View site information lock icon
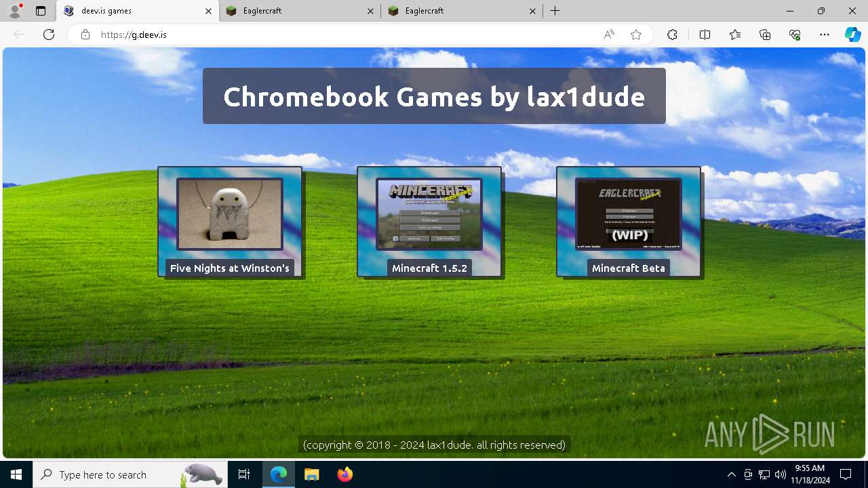Screen dimensions: 868x488 [x=85, y=35]
